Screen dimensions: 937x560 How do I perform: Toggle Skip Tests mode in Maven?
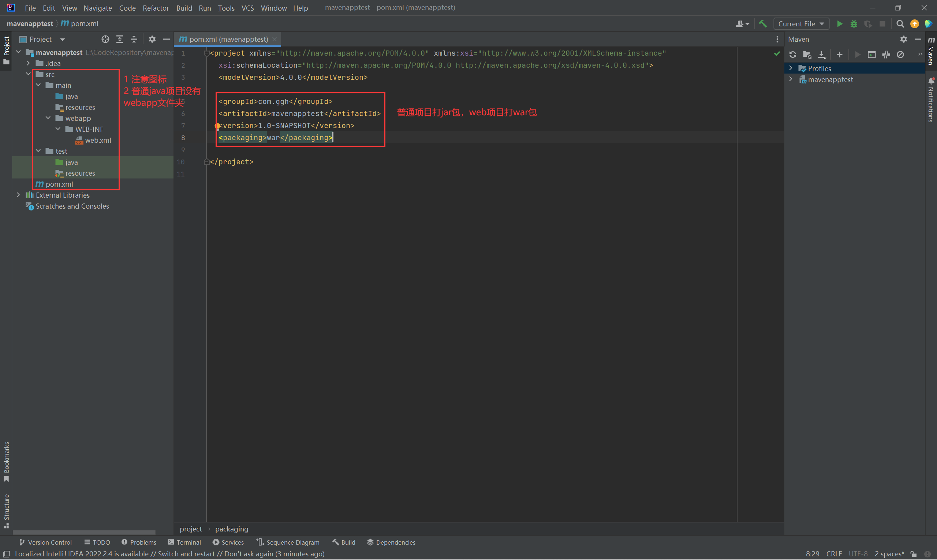[900, 55]
